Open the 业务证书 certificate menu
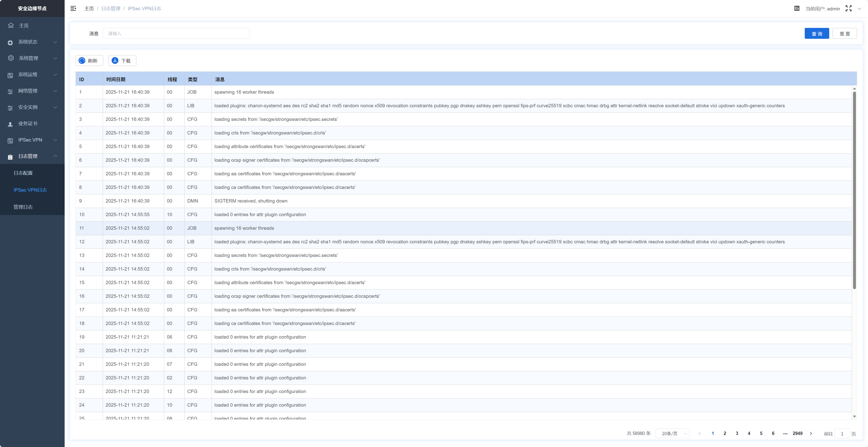Viewport: 868px width, 447px height. point(28,124)
